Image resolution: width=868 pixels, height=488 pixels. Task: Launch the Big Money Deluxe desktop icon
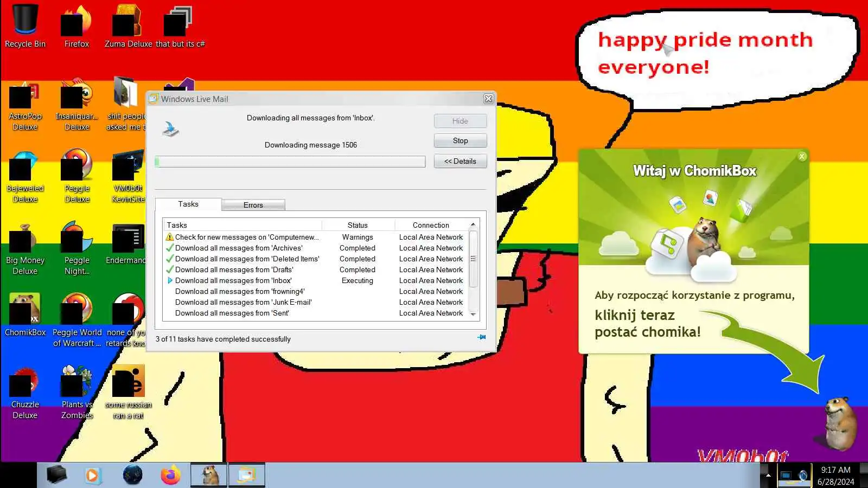[x=25, y=250]
